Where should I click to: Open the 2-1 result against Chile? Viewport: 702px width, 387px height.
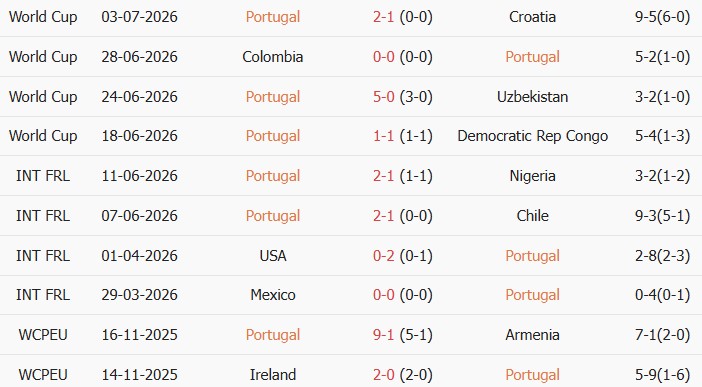[x=383, y=215]
